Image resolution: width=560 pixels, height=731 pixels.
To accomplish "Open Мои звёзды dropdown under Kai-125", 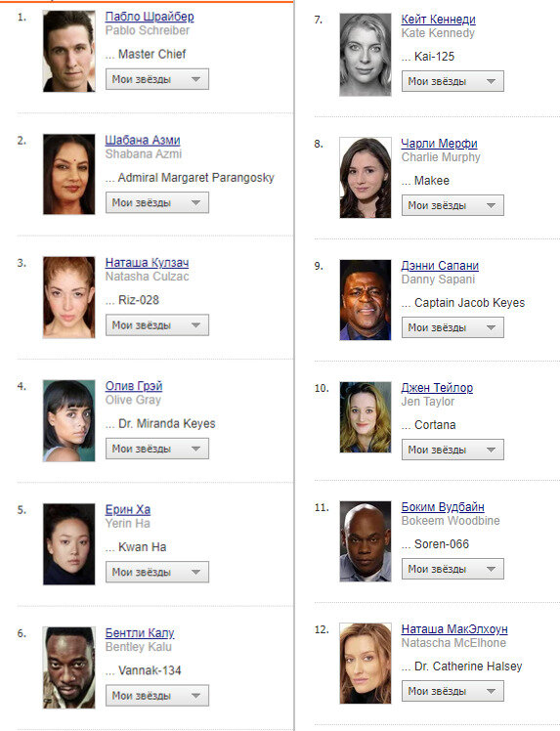I will point(452,81).
